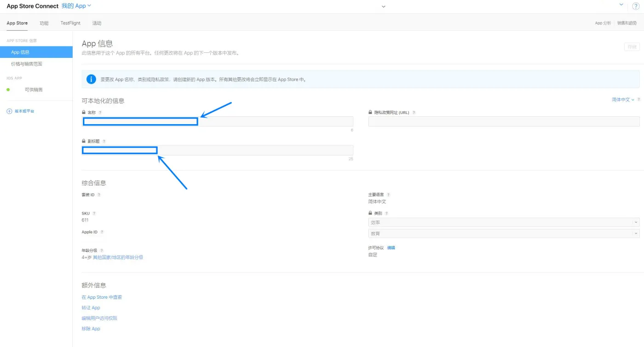Click the 额外信息 section heading
The image size is (644, 347).
pos(94,285)
